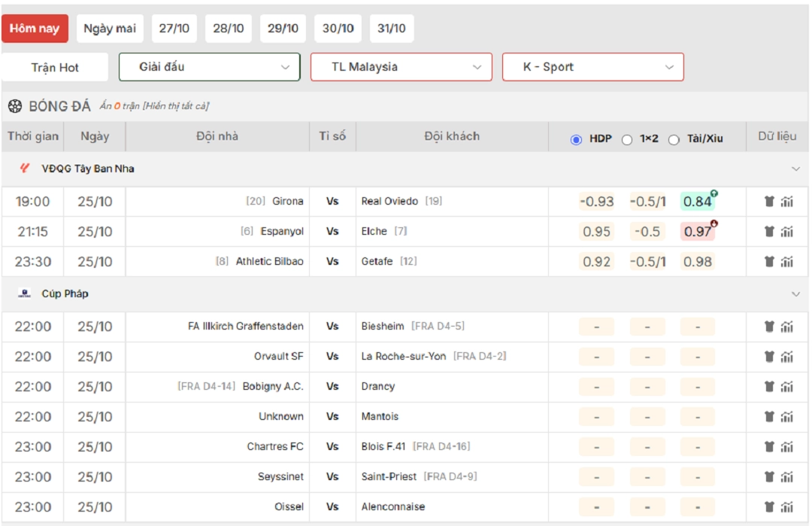Viewport: 812px width, 526px height.
Task: Click the La Liga logo beside VĐQG Tây Ban Nha
Action: [25, 169]
